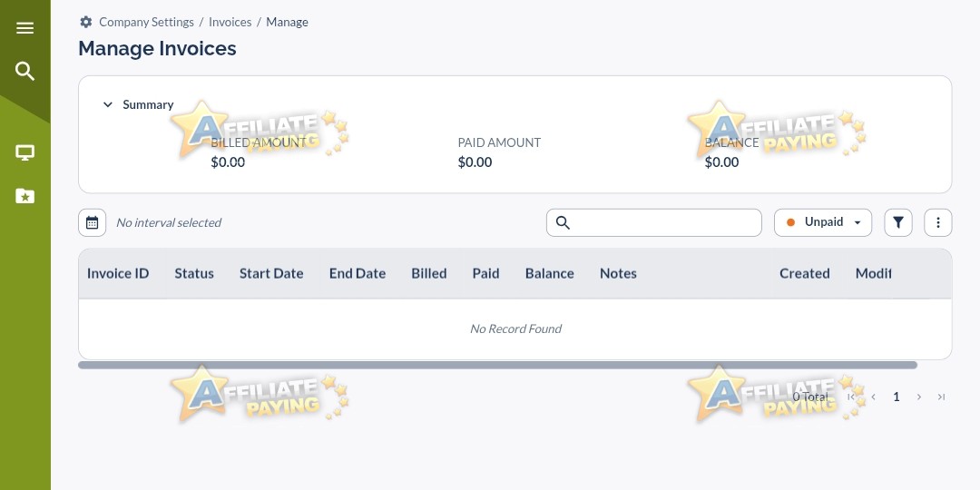The width and height of the screenshot is (980, 490).
Task: Click the magnifier inside the search box
Action: click(x=563, y=222)
